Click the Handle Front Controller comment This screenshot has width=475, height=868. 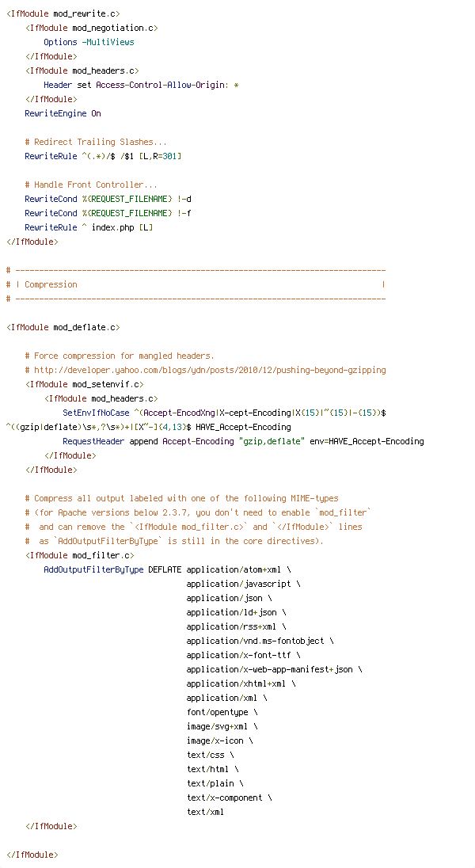(x=91, y=185)
